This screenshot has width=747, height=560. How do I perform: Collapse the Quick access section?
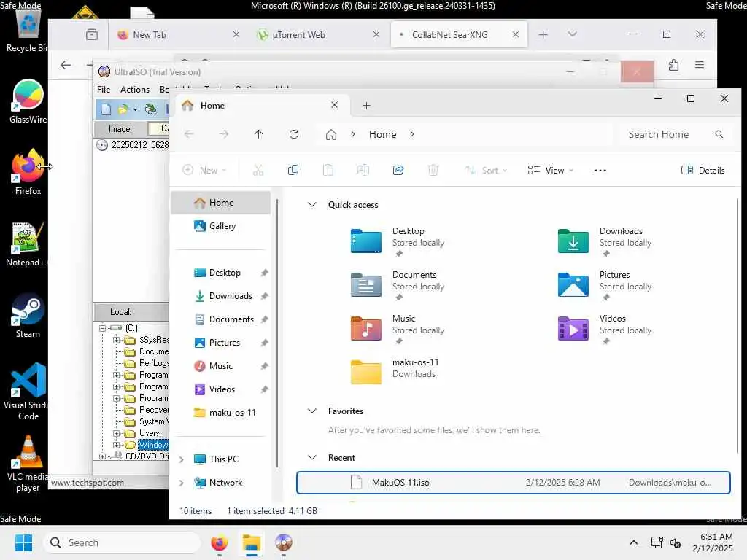(312, 205)
